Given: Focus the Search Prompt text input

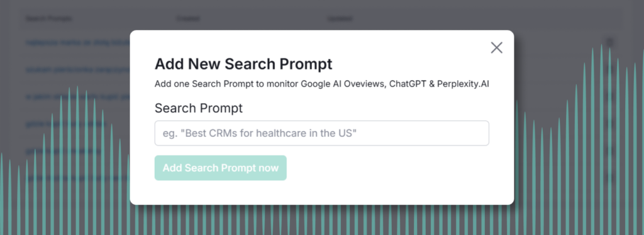Looking at the screenshot, I should click(x=321, y=133).
